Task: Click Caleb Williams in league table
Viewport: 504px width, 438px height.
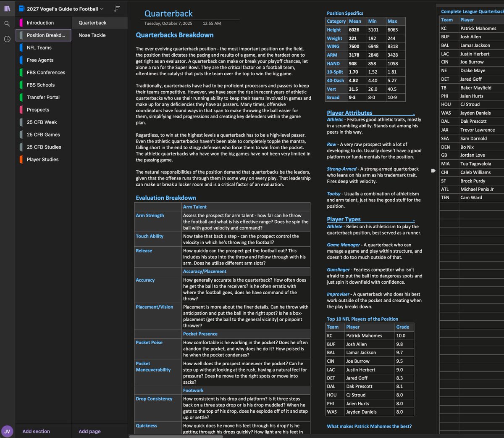Action: [475, 172]
